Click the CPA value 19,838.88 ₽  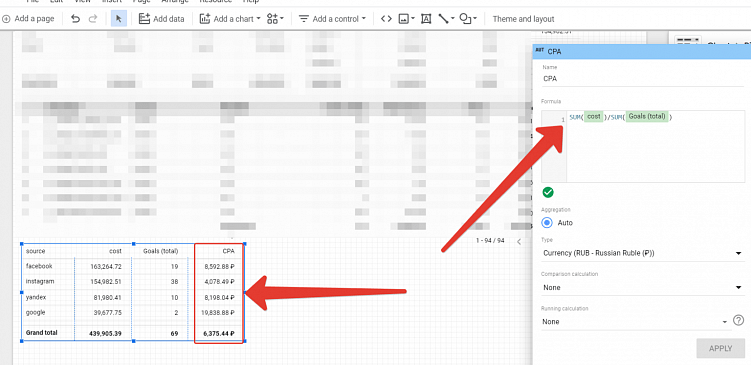point(218,313)
